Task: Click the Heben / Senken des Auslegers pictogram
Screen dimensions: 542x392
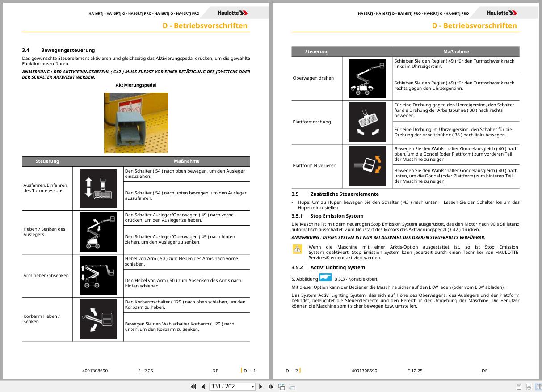Action: [98, 232]
